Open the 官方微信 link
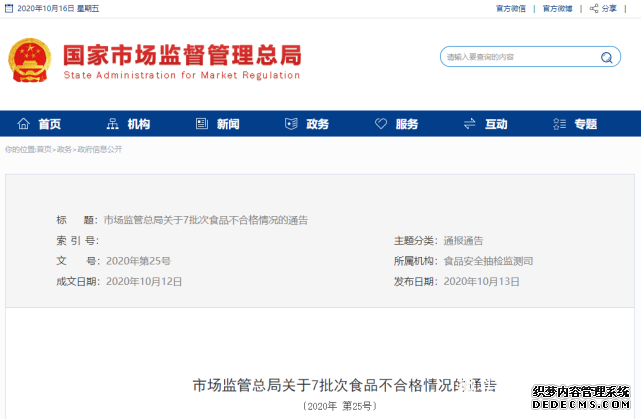Image resolution: width=641 pixels, height=419 pixels. [511, 9]
